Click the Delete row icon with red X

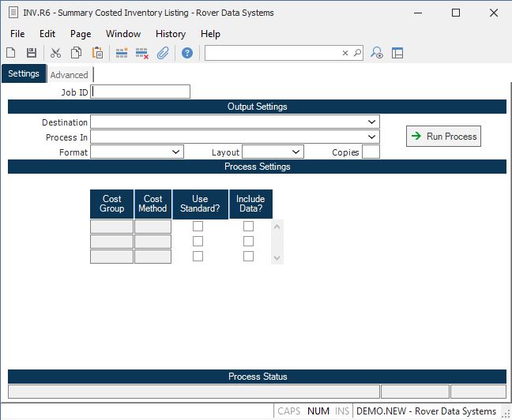[x=142, y=53]
